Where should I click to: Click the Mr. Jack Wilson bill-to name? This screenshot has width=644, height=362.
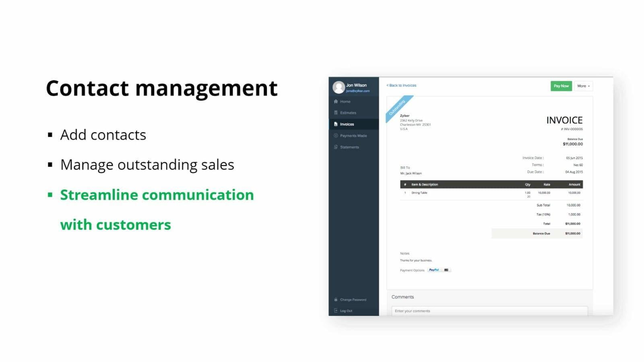click(411, 173)
